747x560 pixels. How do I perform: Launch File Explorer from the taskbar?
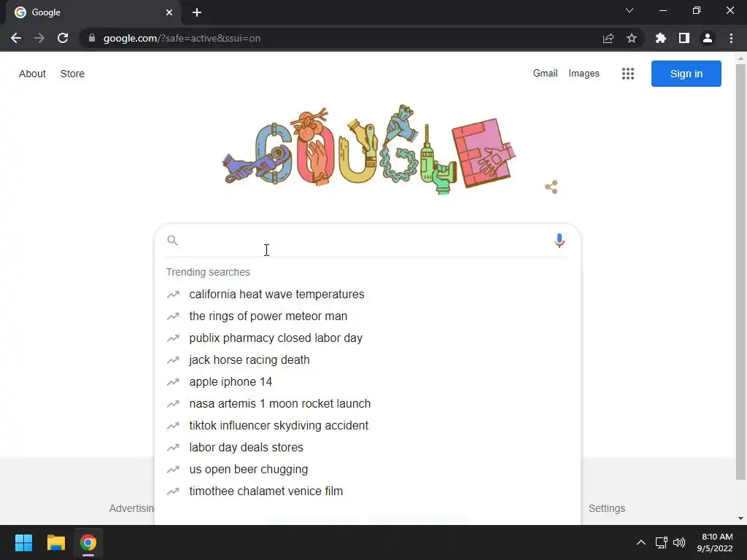tap(55, 542)
